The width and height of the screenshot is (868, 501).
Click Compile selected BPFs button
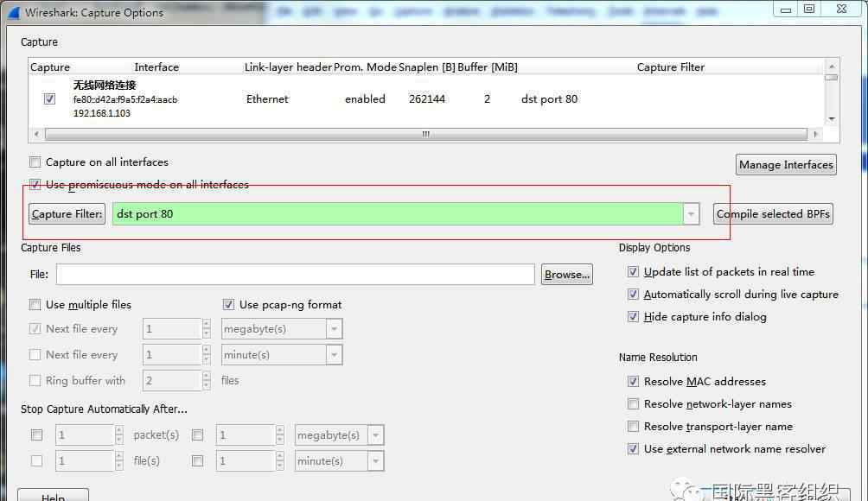pyautogui.click(x=773, y=214)
